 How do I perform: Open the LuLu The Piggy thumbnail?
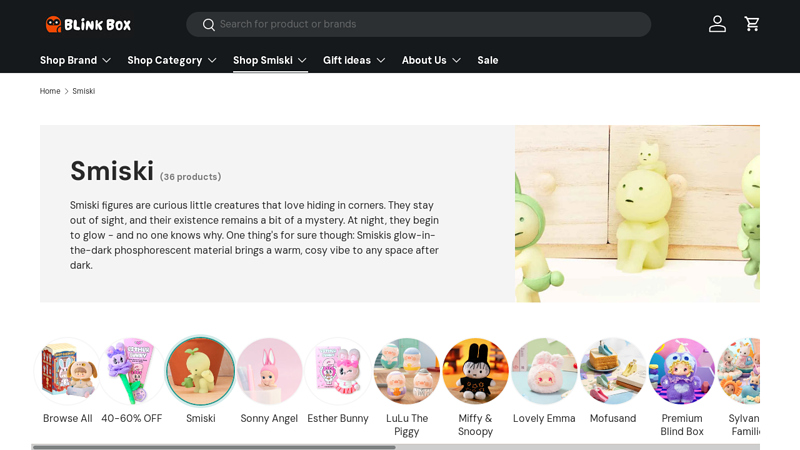407,371
